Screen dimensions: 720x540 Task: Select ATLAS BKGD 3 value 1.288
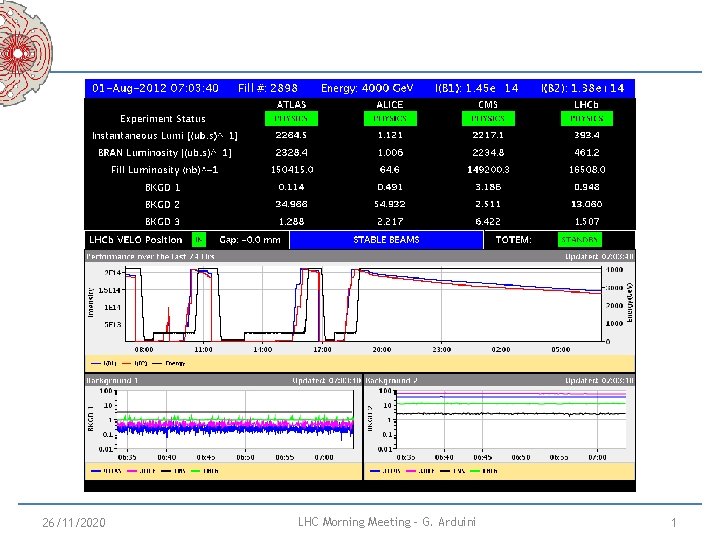pyautogui.click(x=292, y=221)
